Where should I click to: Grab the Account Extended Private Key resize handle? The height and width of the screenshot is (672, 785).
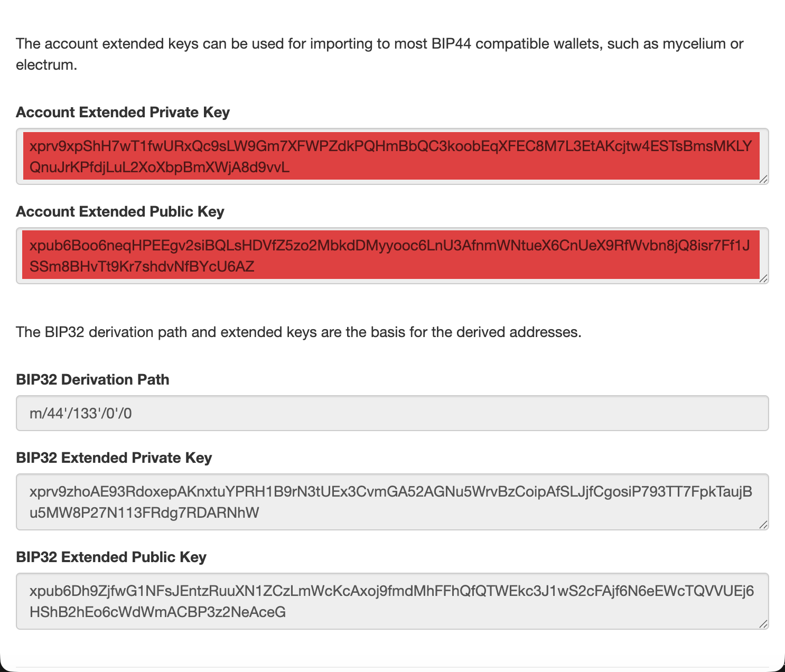pyautogui.click(x=763, y=180)
